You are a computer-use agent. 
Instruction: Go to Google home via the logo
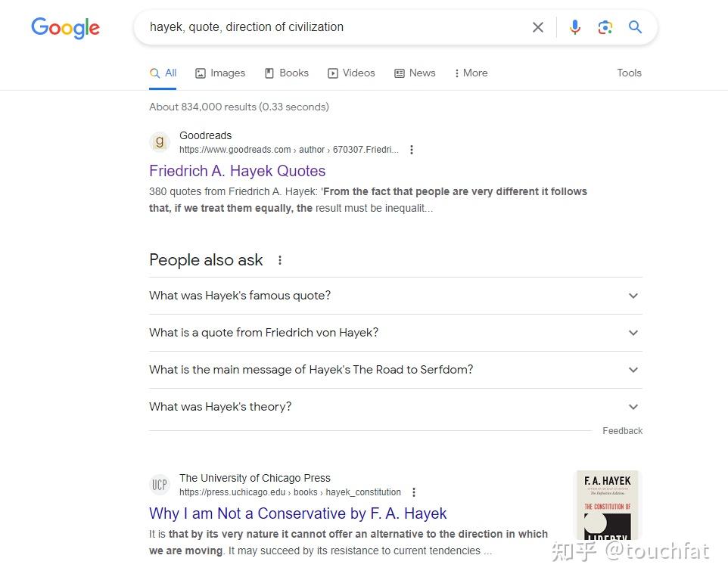(65, 28)
